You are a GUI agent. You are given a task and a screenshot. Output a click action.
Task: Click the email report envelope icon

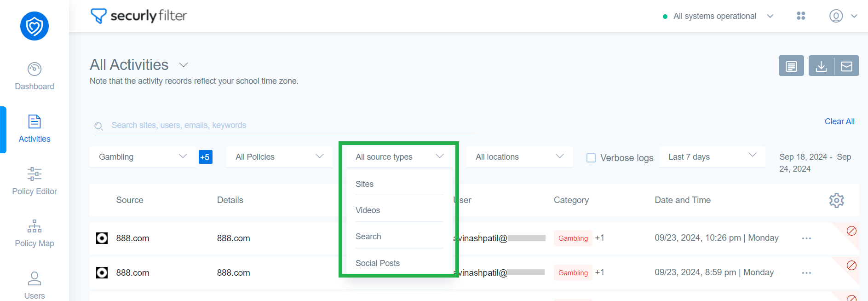click(x=846, y=66)
